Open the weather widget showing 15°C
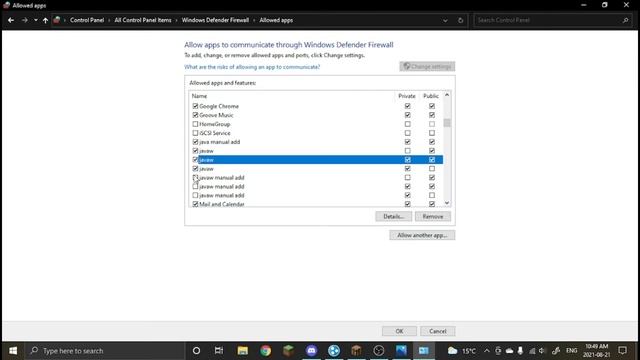The height and width of the screenshot is (360, 640). (462, 351)
